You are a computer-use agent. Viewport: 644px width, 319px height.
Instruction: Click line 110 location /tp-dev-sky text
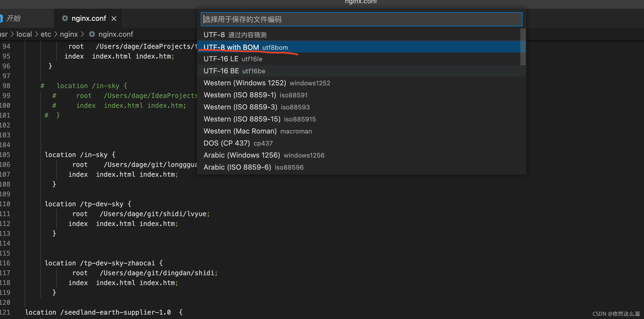click(88, 204)
